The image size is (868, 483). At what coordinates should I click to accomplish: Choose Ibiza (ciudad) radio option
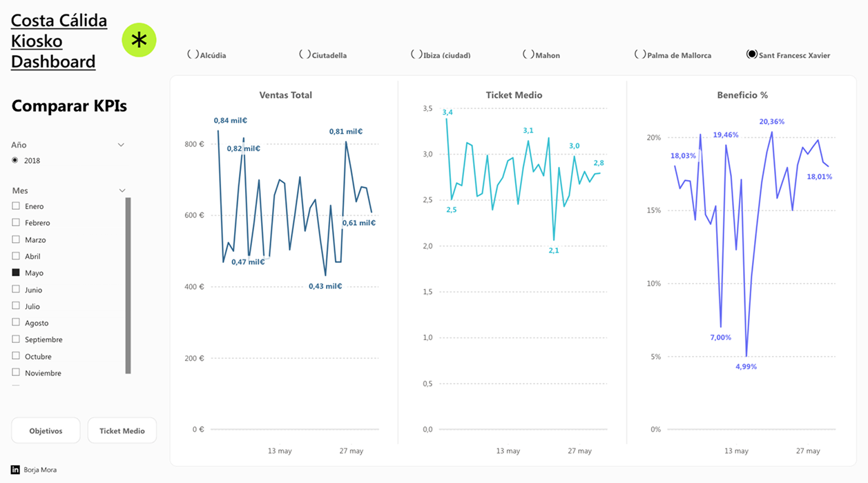[x=416, y=55]
